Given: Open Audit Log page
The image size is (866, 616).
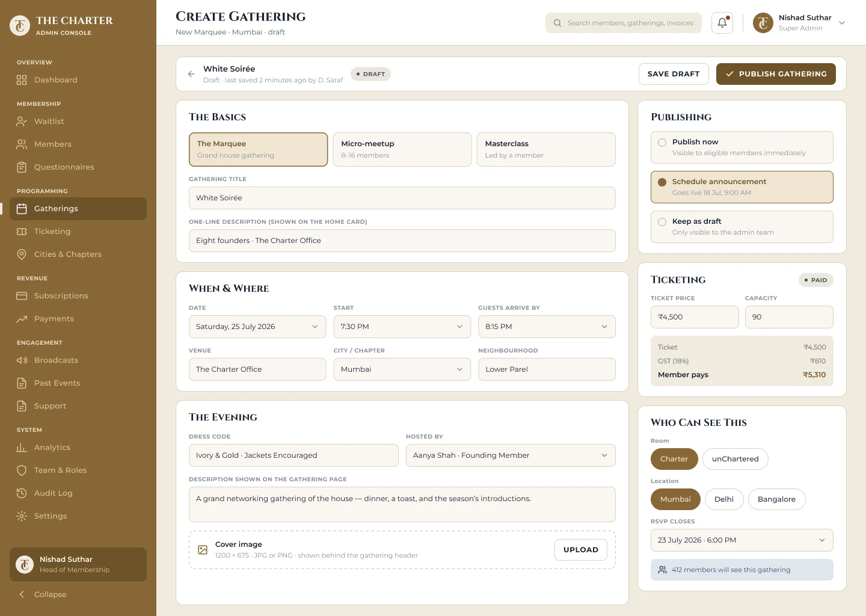Looking at the screenshot, I should pyautogui.click(x=78, y=493).
